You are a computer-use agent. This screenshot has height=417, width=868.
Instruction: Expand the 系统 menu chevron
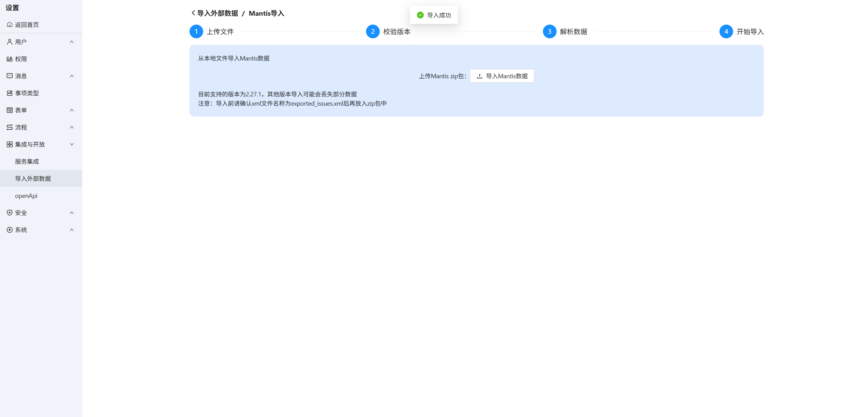click(x=72, y=230)
